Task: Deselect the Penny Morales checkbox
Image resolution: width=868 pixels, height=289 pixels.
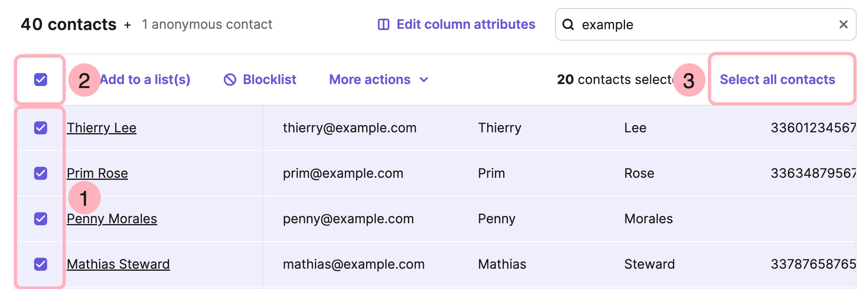Action: (41, 219)
